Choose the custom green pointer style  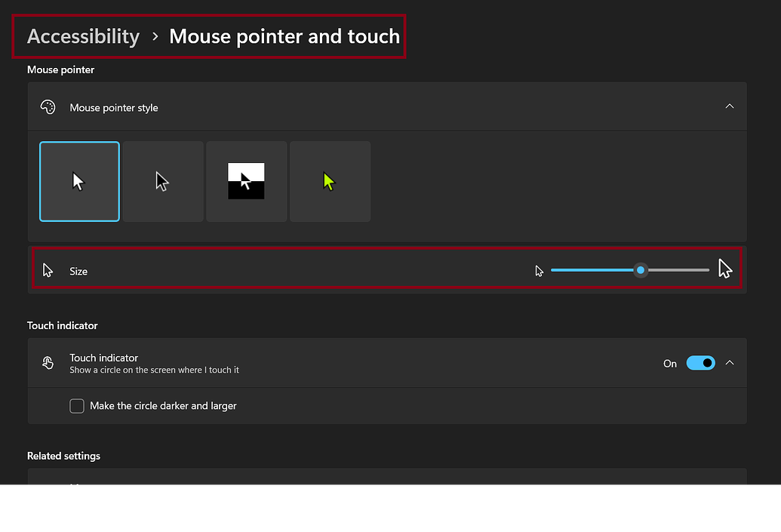click(330, 181)
